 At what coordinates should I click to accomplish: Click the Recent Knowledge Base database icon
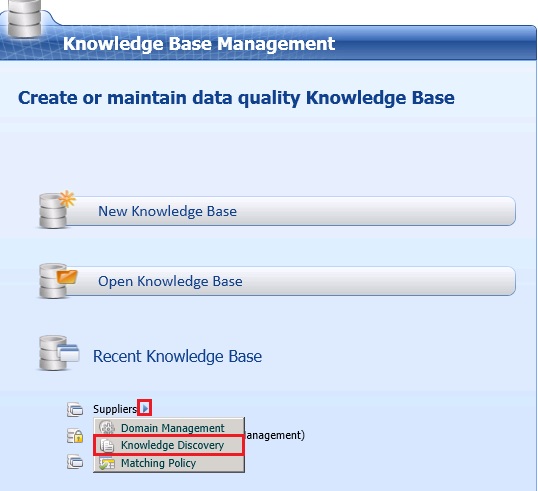[x=58, y=353]
